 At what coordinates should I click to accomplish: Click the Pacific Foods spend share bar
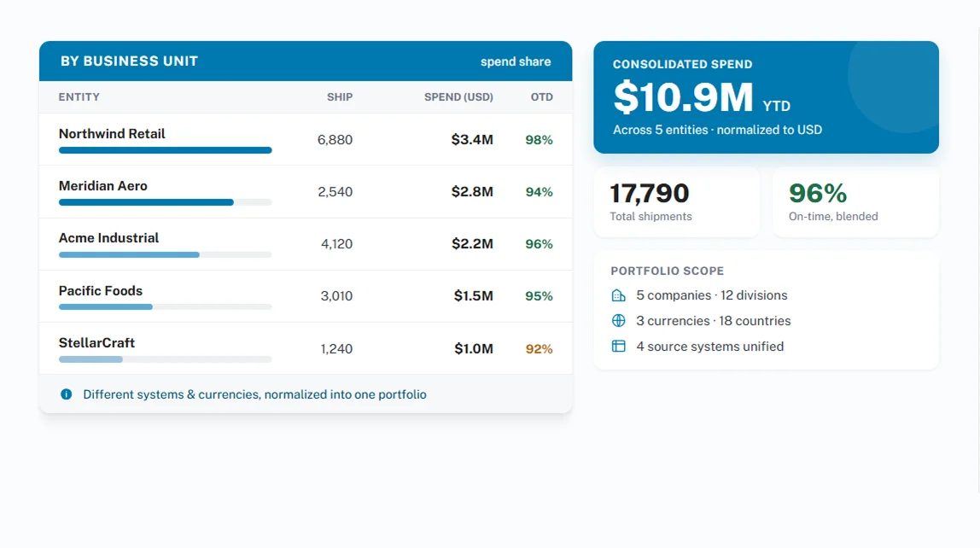tap(165, 306)
